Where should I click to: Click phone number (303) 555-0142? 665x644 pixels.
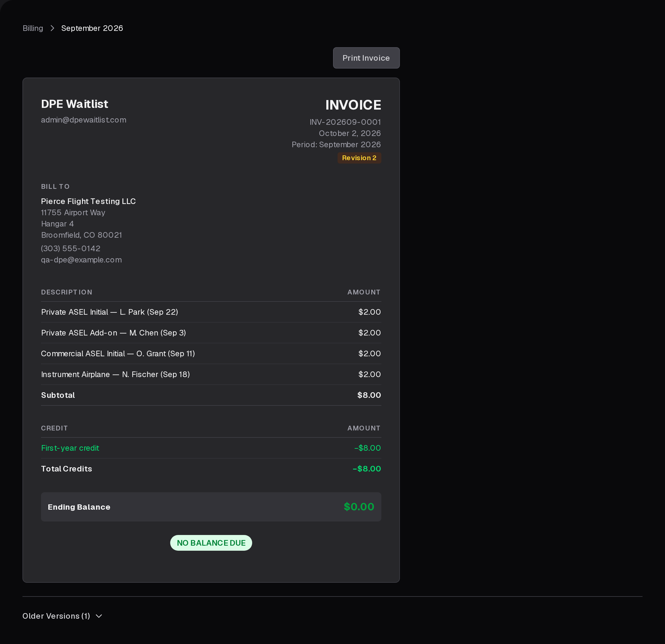(x=70, y=248)
